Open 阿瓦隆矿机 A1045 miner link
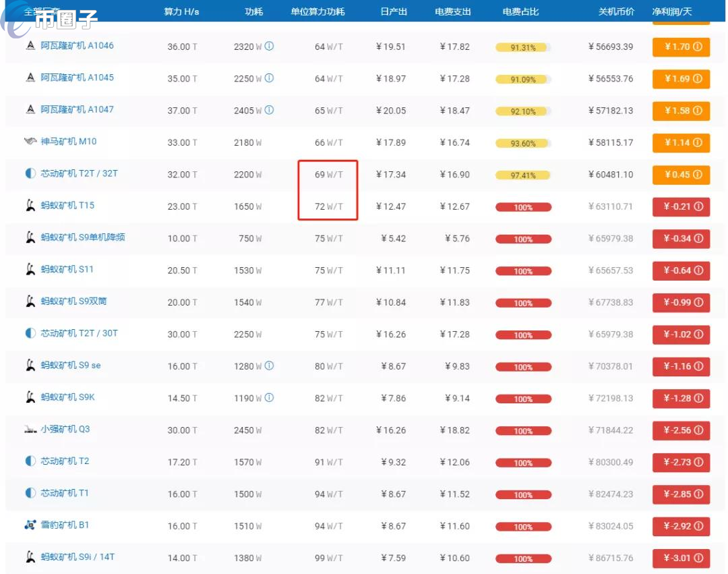Screen dimensions: 728x574 tap(77, 78)
